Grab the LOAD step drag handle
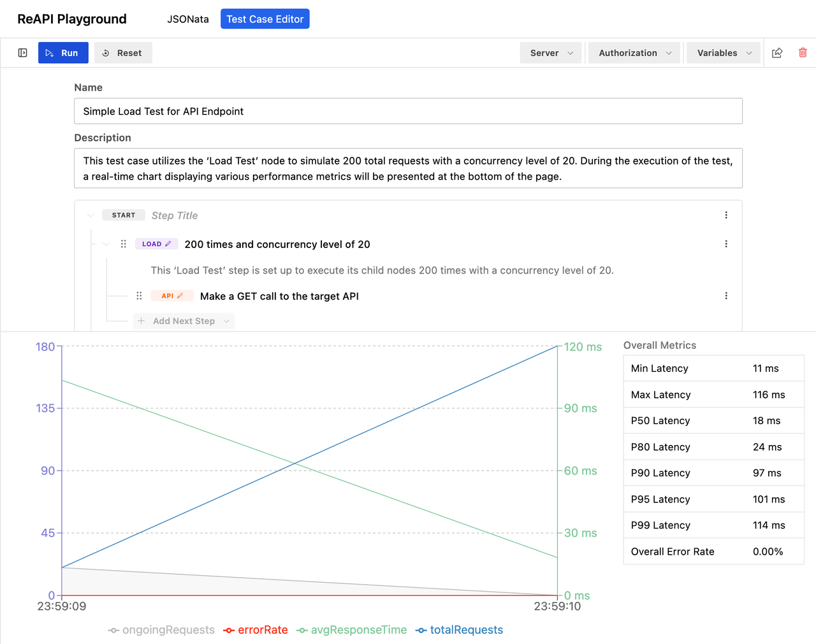This screenshot has height=644, width=816. [x=124, y=244]
